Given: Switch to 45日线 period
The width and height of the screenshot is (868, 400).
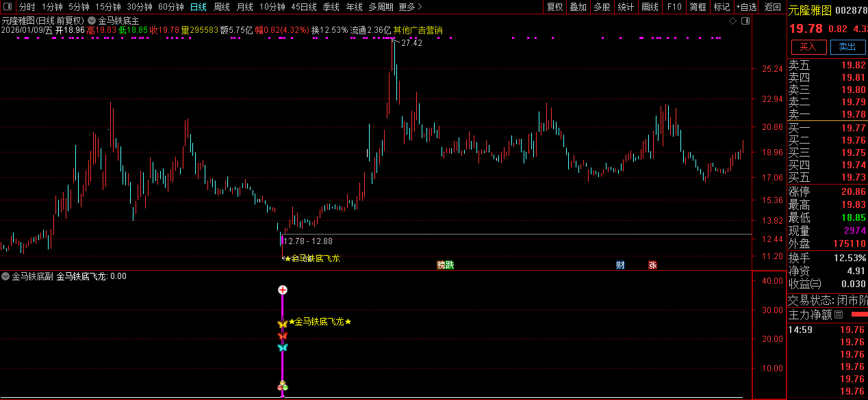Looking at the screenshot, I should [x=303, y=7].
